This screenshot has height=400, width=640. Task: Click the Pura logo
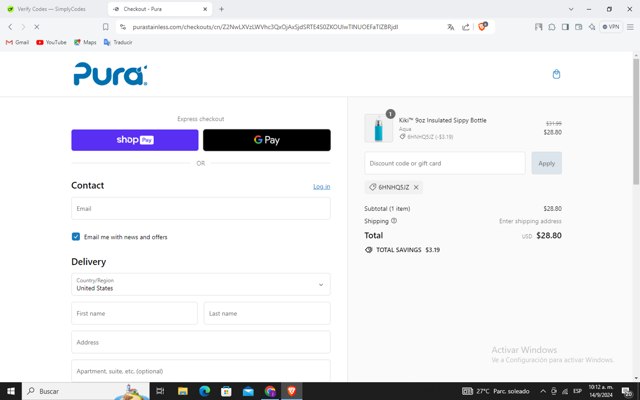[x=110, y=74]
